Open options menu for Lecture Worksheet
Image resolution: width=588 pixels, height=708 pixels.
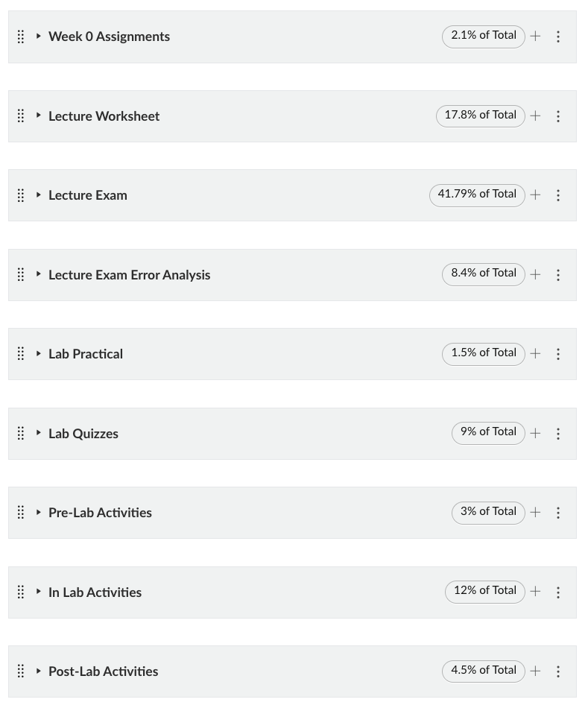tap(558, 116)
